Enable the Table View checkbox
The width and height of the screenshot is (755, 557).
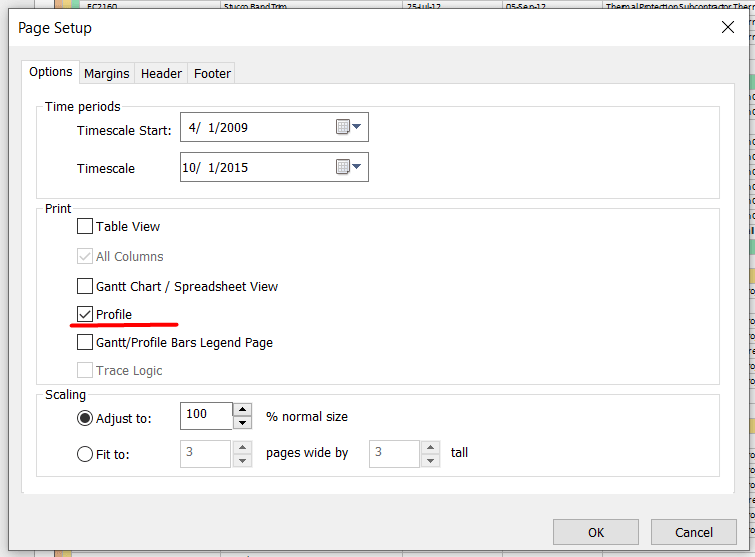point(85,226)
